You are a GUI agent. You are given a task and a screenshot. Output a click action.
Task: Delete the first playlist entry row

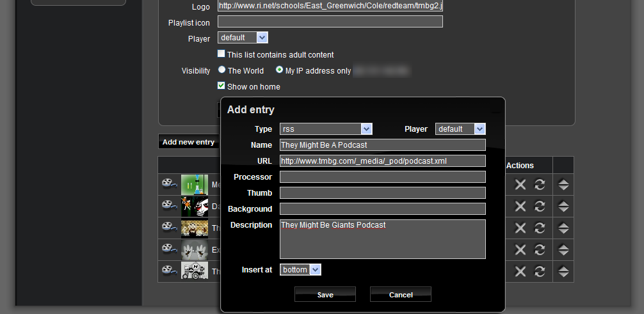click(x=520, y=185)
